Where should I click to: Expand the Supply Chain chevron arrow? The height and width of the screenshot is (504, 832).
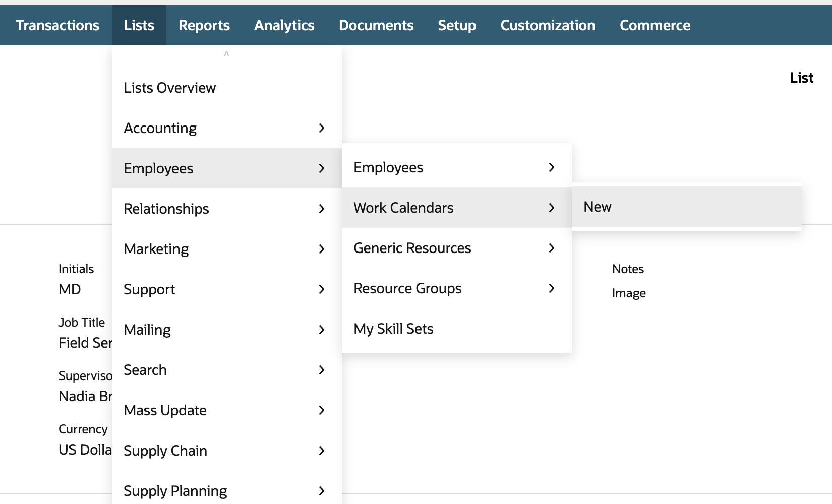(322, 451)
